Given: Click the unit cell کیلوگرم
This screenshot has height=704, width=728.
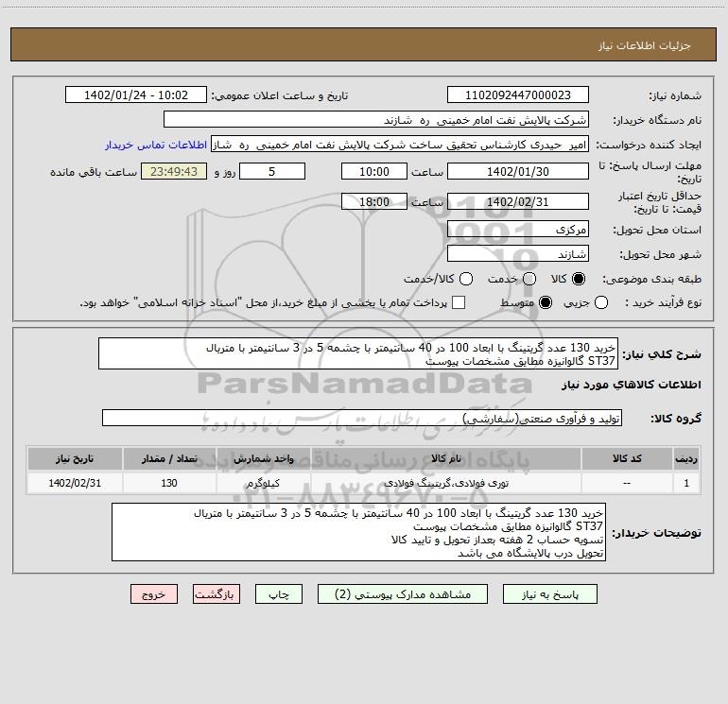Looking at the screenshot, I should coord(263,483).
